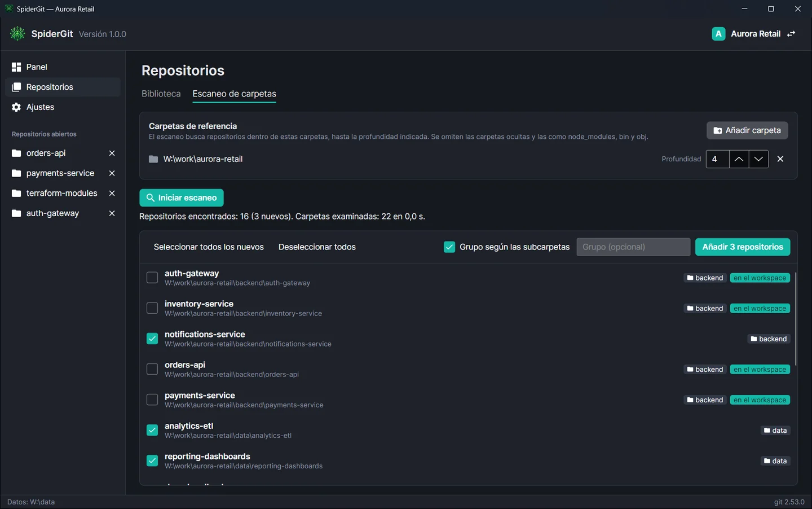Increase scan depth with the up arrow

click(739, 159)
